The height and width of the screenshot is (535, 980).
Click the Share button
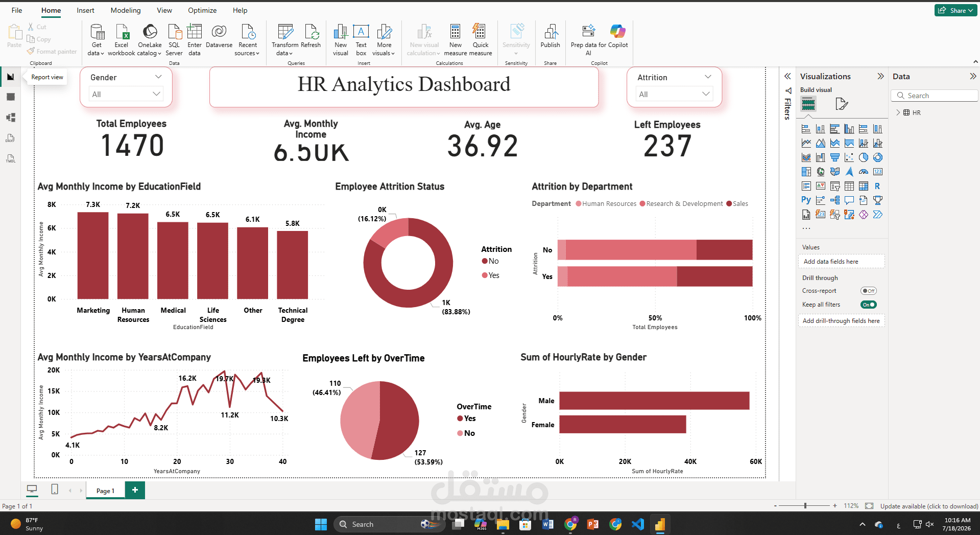955,10
